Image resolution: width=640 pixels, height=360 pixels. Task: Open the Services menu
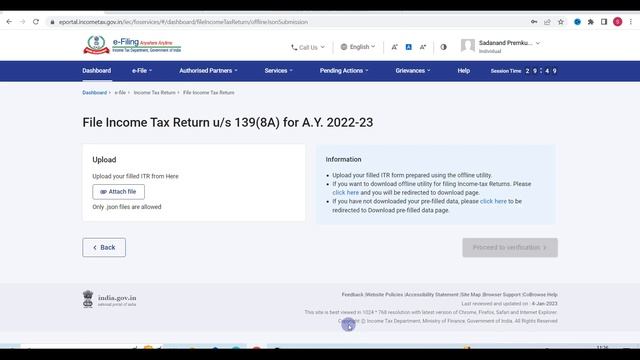click(x=278, y=71)
